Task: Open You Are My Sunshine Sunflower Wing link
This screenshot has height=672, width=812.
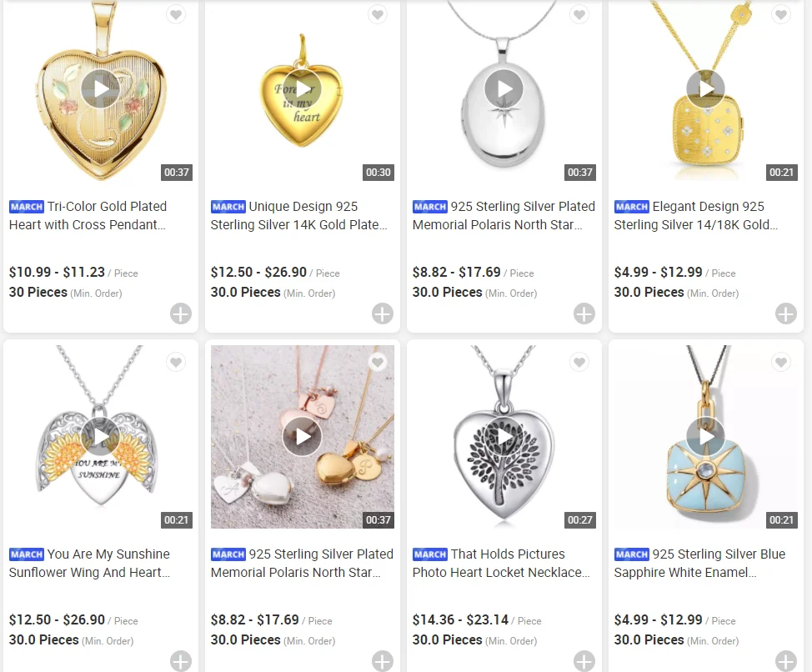Action: (x=89, y=564)
